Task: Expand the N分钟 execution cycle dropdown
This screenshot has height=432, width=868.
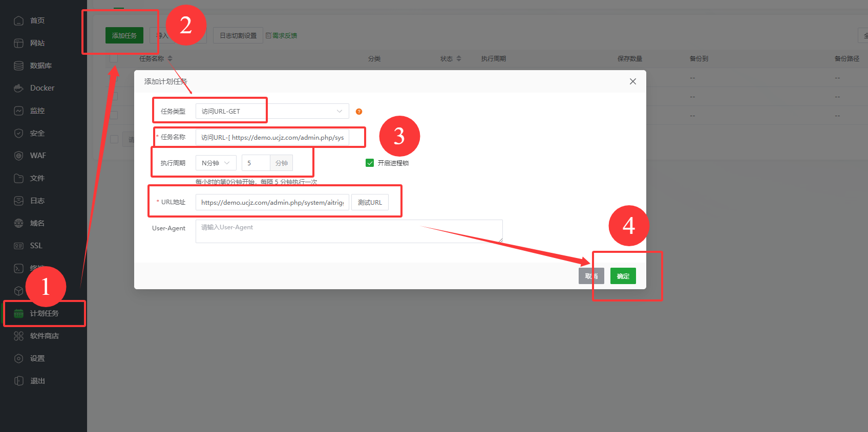Action: 216,163
